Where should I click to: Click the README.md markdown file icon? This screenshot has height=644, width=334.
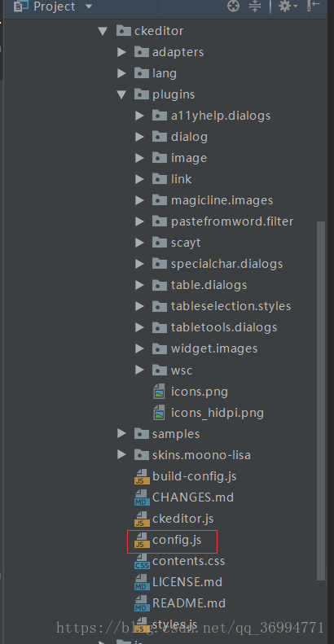coord(141,604)
